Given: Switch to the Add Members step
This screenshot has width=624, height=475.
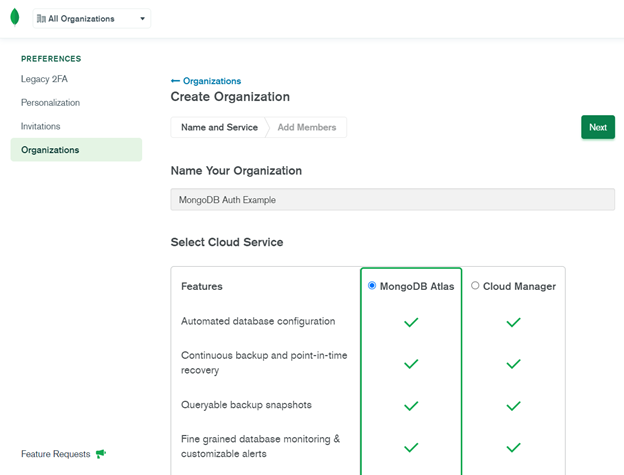Looking at the screenshot, I should [307, 127].
